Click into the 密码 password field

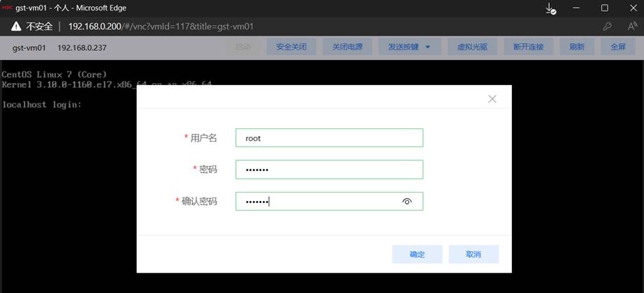tap(329, 170)
